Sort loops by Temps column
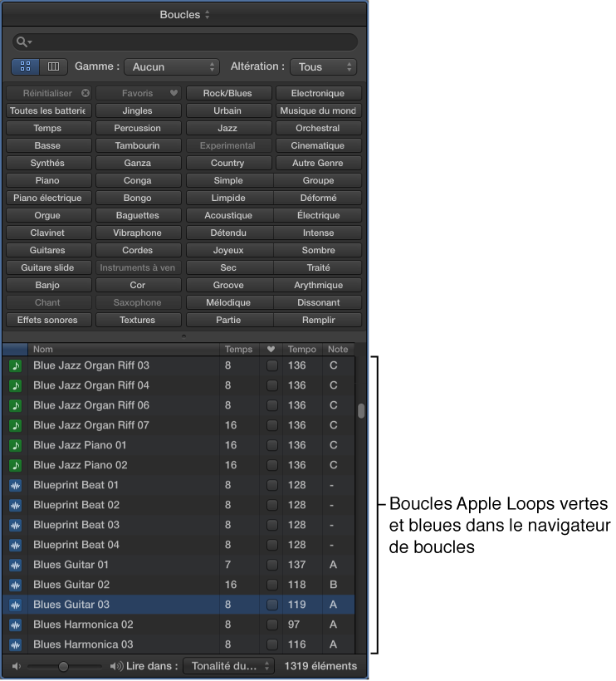This screenshot has width=616, height=681. click(240, 350)
